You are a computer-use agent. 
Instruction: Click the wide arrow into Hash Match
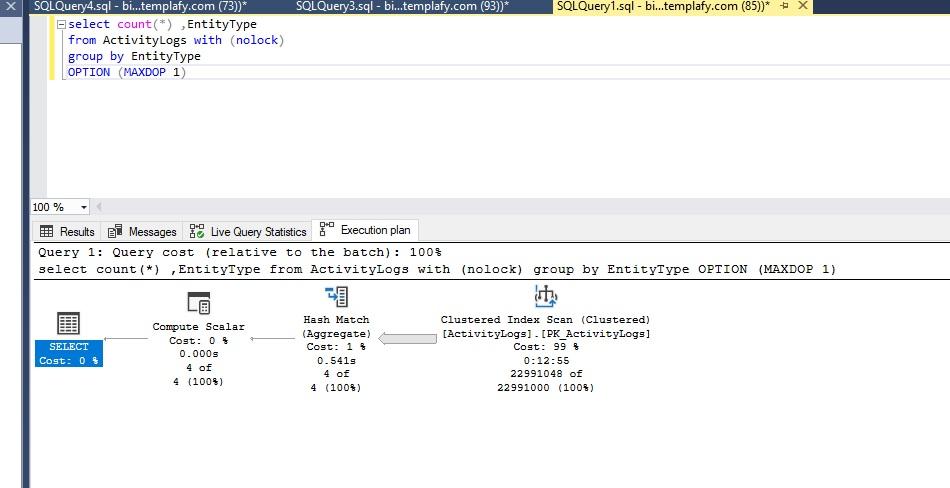click(408, 339)
